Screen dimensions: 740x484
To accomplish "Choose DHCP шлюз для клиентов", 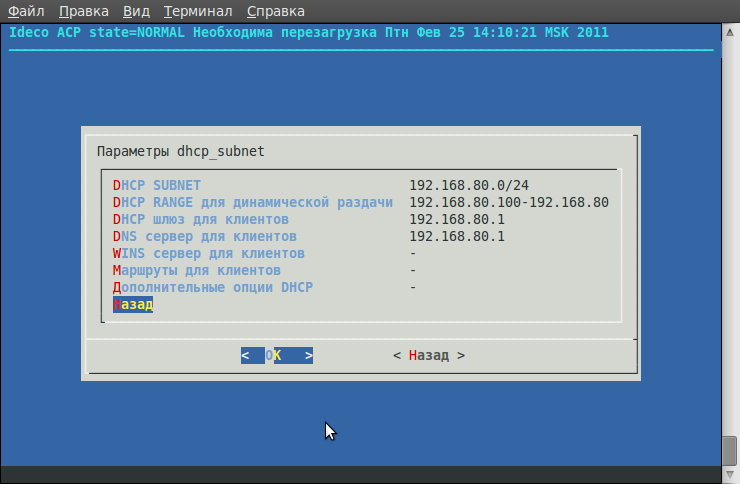I will [x=201, y=219].
